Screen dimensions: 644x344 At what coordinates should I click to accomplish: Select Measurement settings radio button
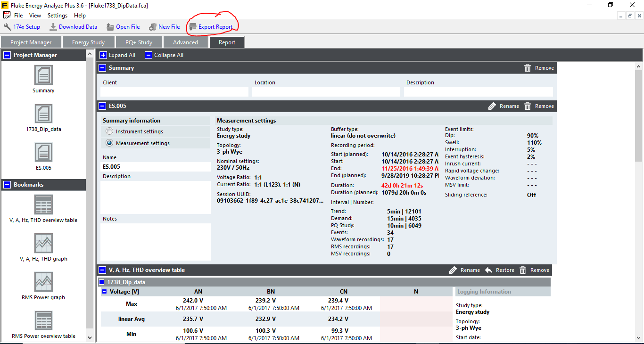point(109,143)
